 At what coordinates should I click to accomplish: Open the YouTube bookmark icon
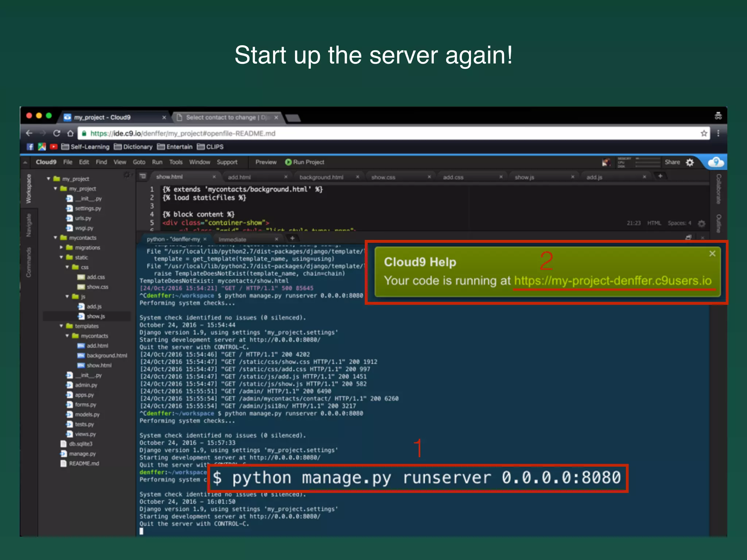(x=54, y=147)
